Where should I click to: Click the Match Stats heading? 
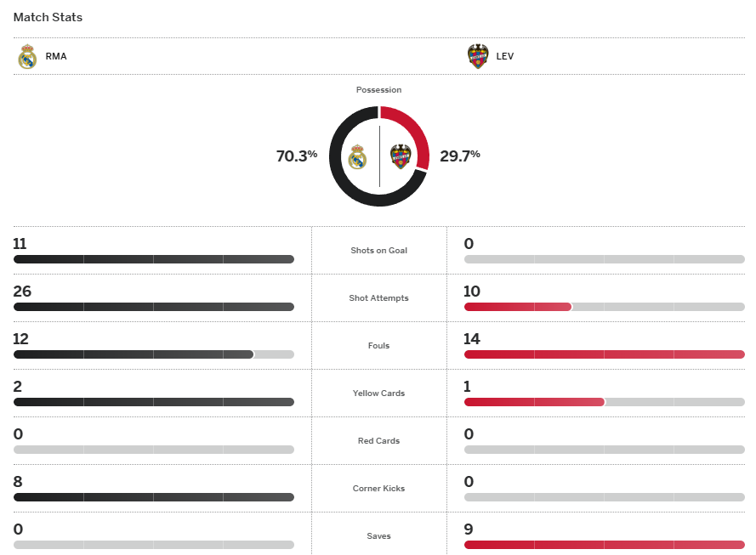(48, 17)
